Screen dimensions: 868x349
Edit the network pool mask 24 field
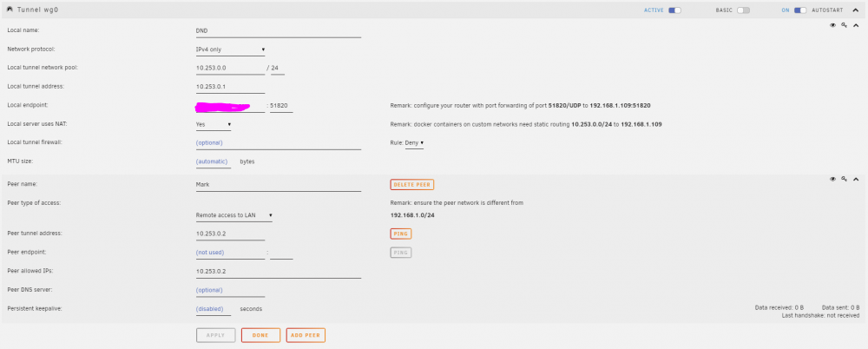pyautogui.click(x=278, y=68)
